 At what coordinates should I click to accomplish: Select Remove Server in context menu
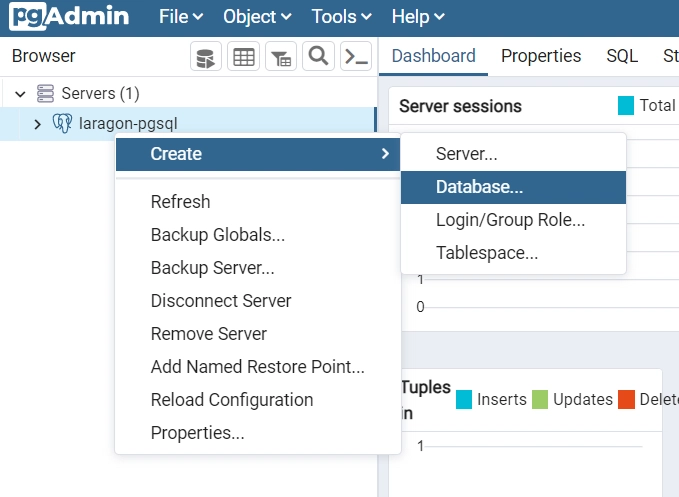click(x=258, y=334)
